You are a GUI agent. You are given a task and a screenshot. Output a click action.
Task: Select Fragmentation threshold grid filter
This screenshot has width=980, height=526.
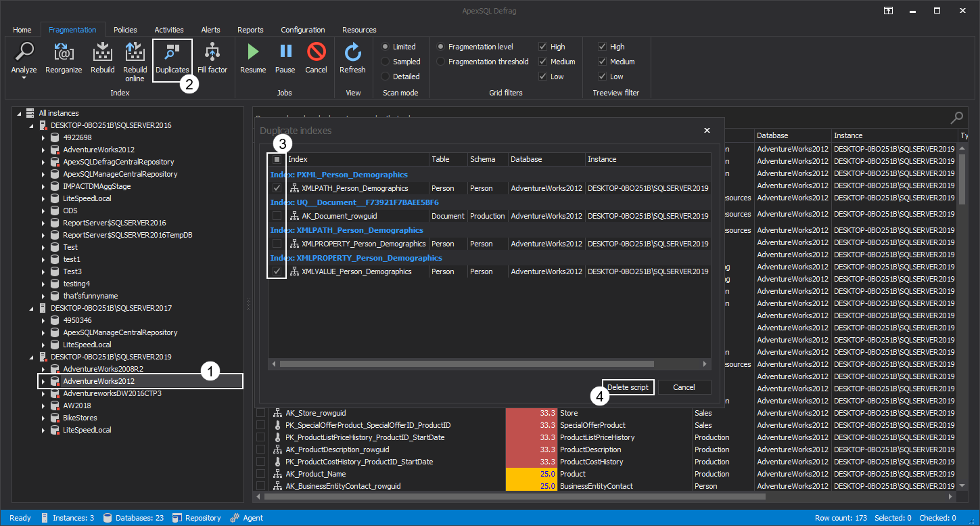click(x=441, y=61)
